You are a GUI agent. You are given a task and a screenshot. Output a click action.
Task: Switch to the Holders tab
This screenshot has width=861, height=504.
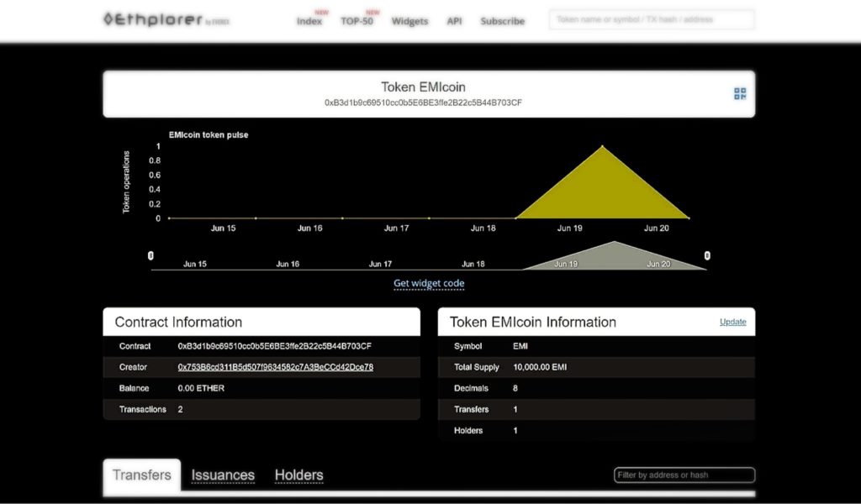click(x=298, y=475)
